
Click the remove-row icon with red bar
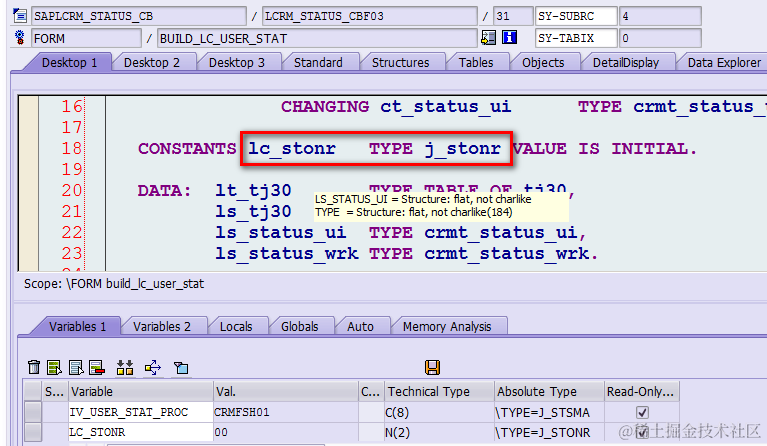[x=97, y=367]
